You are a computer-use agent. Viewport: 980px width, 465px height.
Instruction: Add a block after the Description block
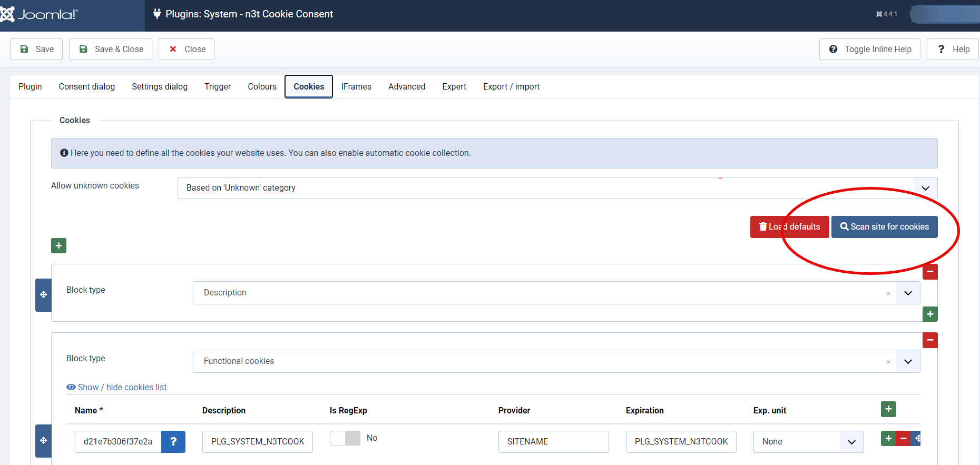tap(930, 314)
